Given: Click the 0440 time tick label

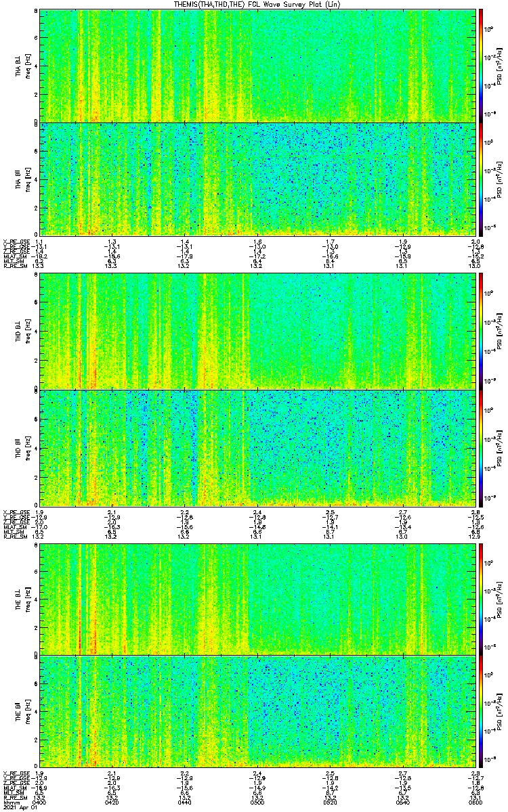Looking at the screenshot, I should tap(184, 802).
